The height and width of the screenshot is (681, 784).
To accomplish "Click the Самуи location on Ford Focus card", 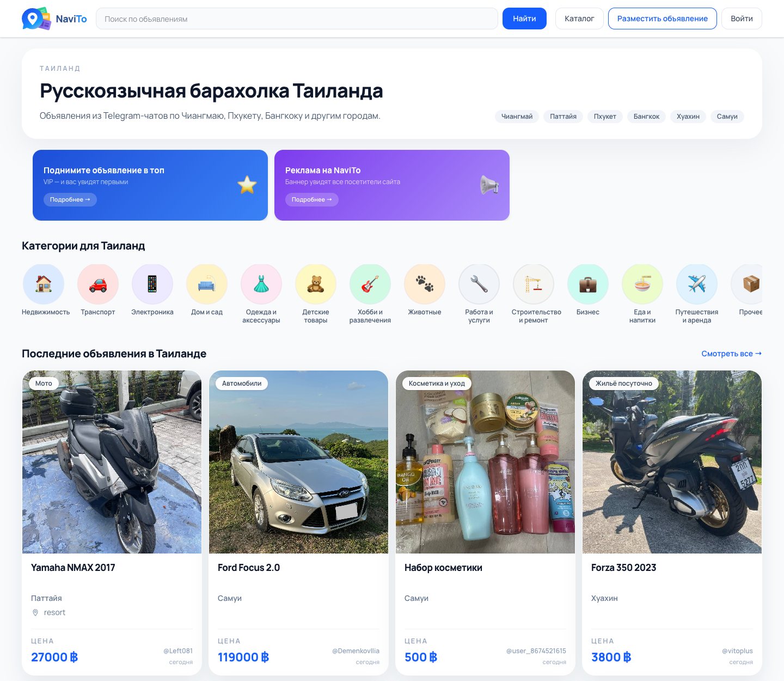I will [230, 598].
